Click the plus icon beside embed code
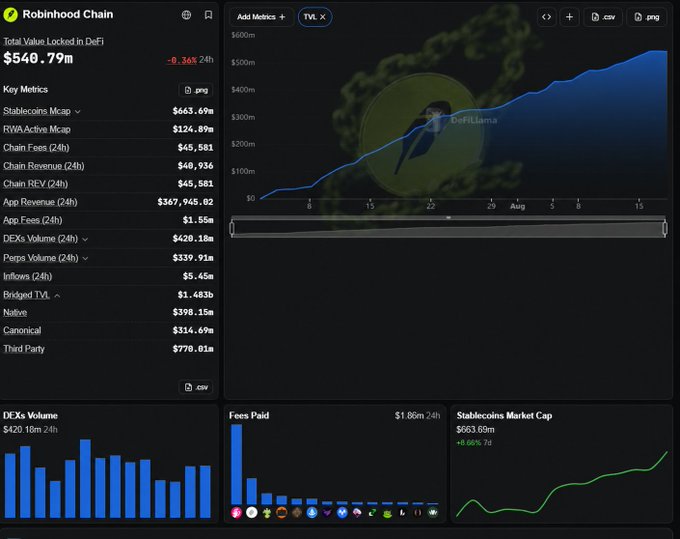This screenshot has height=539, width=680. click(x=569, y=17)
